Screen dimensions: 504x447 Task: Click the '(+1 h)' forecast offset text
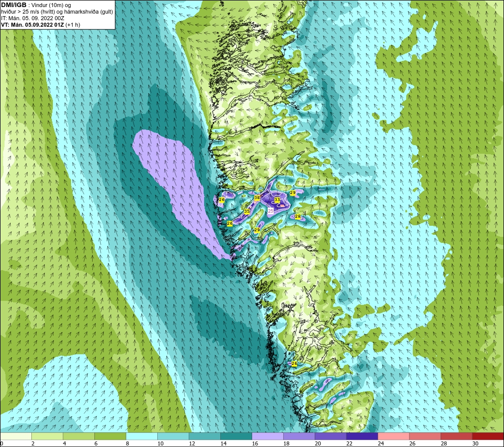pos(73,25)
